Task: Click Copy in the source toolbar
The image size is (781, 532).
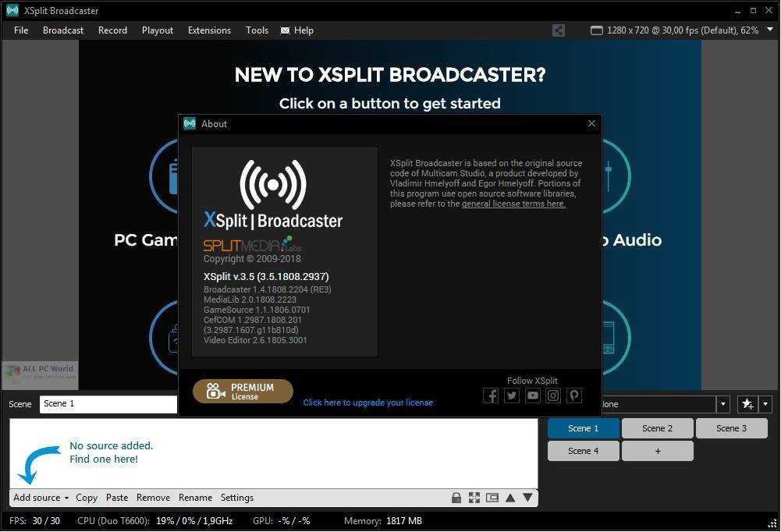Action: coord(86,498)
